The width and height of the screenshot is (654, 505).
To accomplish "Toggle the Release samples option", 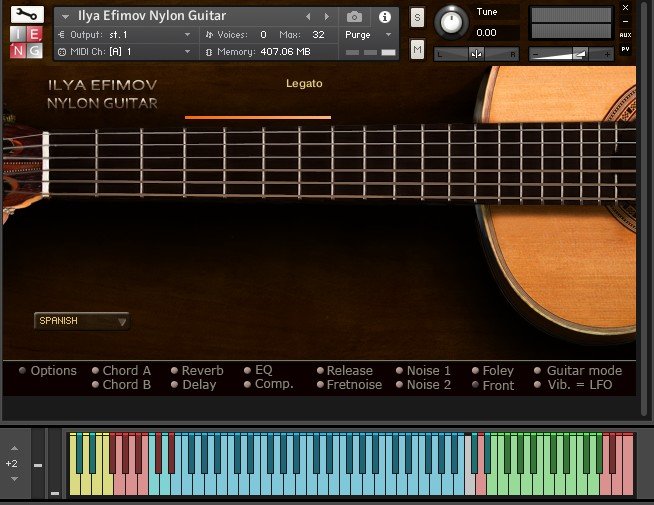I will [320, 370].
